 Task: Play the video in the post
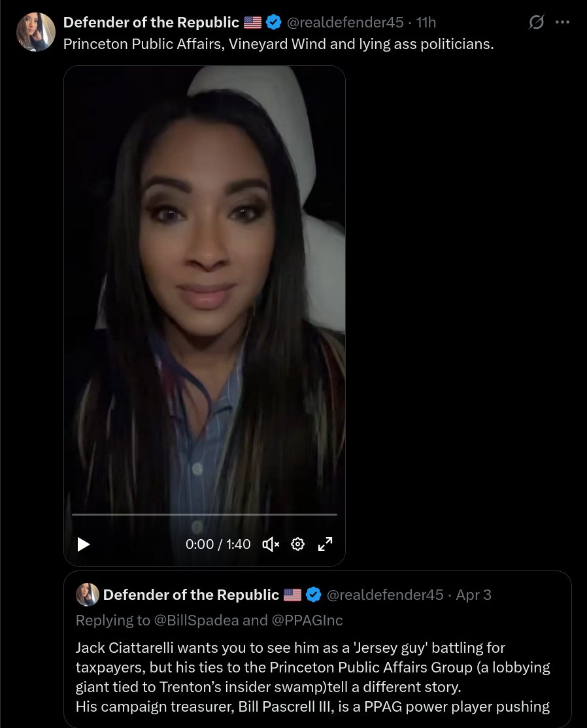click(84, 544)
